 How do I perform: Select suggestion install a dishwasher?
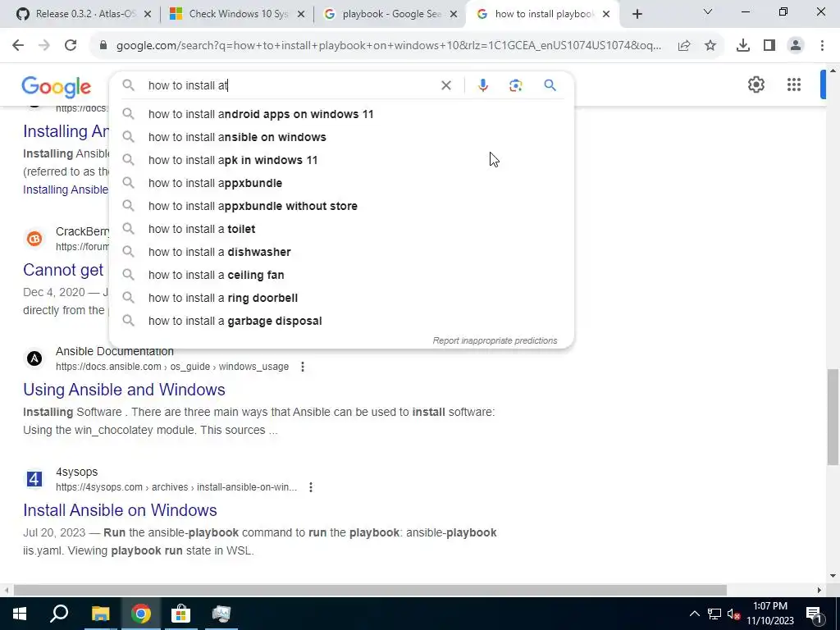point(341,252)
